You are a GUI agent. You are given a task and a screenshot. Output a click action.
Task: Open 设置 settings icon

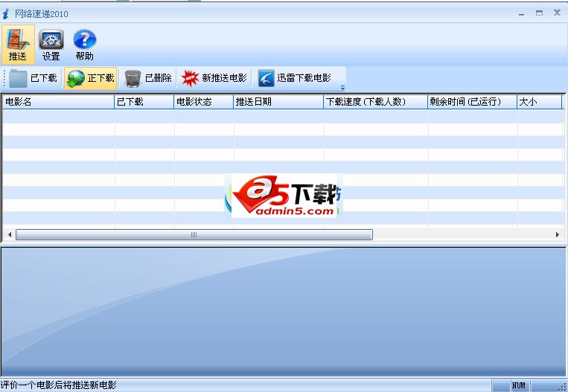pos(51,45)
